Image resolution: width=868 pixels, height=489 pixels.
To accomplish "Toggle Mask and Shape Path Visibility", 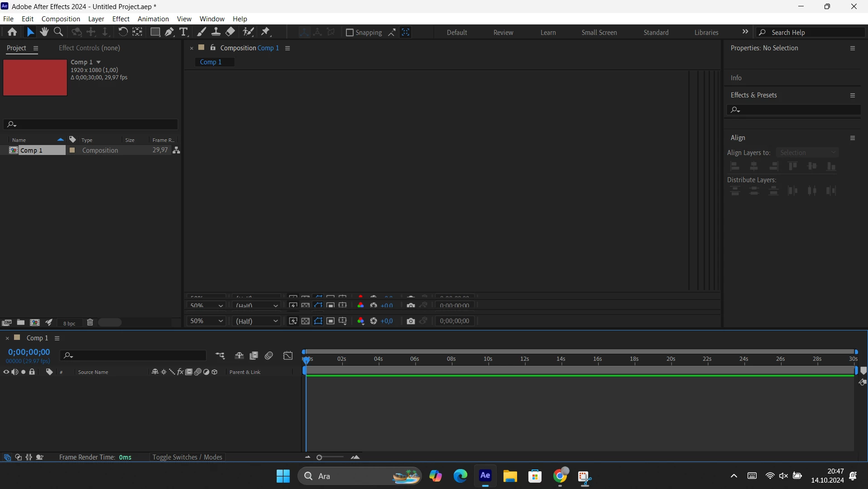I will pyautogui.click(x=318, y=321).
